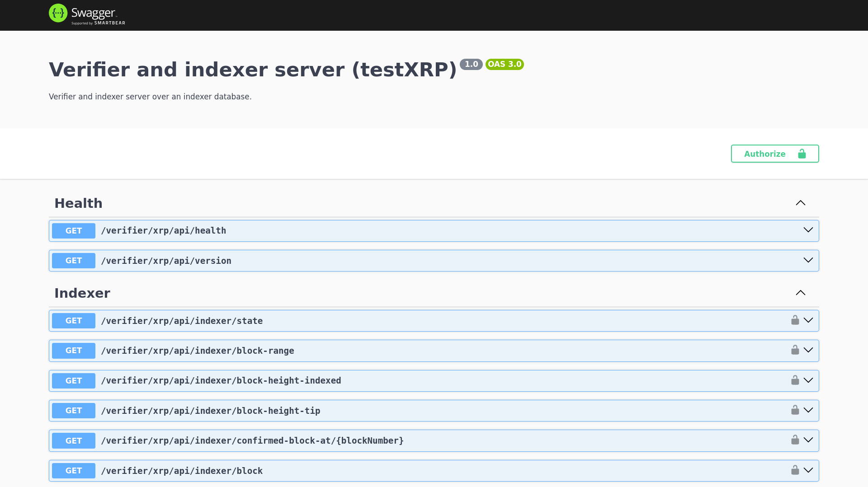Expand the /verifier/xrp/api/health endpoint
868x487 pixels.
[x=808, y=230]
